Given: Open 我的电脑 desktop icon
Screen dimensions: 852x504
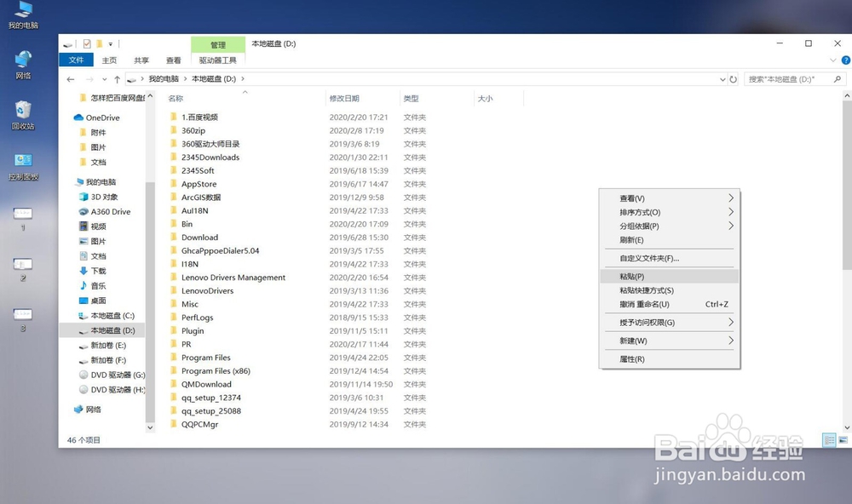Looking at the screenshot, I should pos(24,13).
